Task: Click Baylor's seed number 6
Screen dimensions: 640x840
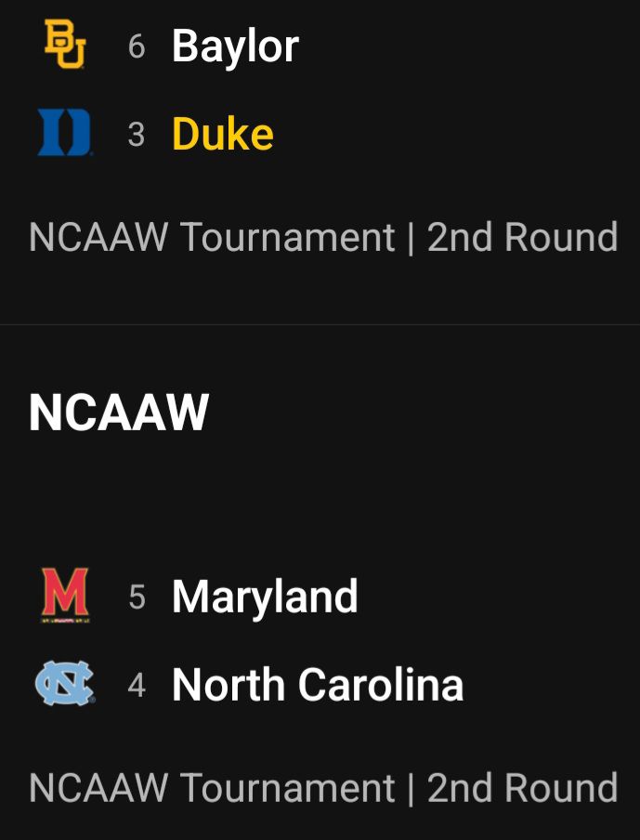Action: pyautogui.click(x=137, y=46)
